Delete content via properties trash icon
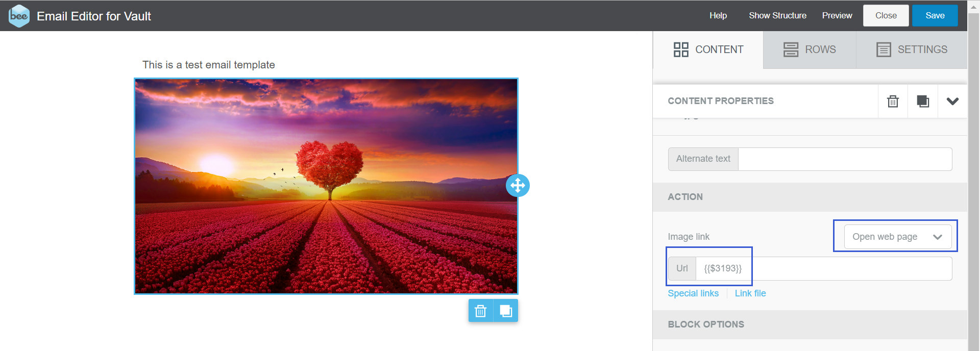This screenshot has height=351, width=980. [x=893, y=101]
